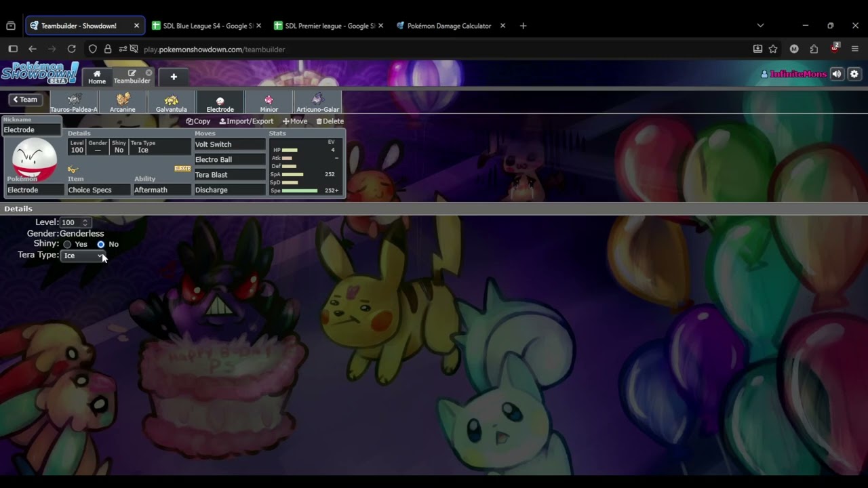Close the SDL Premier league tab
This screenshot has height=488, width=868.
coord(380,26)
